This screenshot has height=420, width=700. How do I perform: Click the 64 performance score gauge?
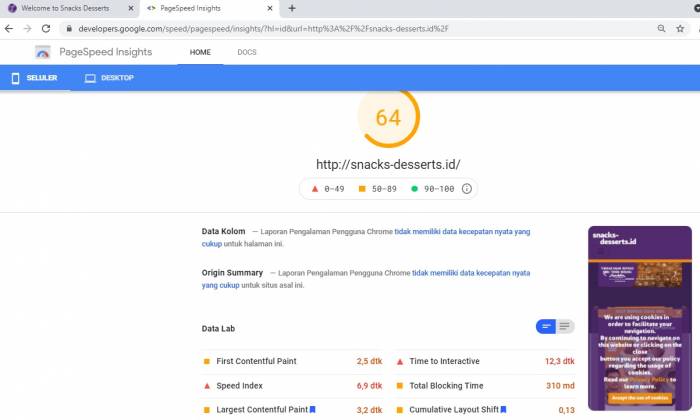388,118
